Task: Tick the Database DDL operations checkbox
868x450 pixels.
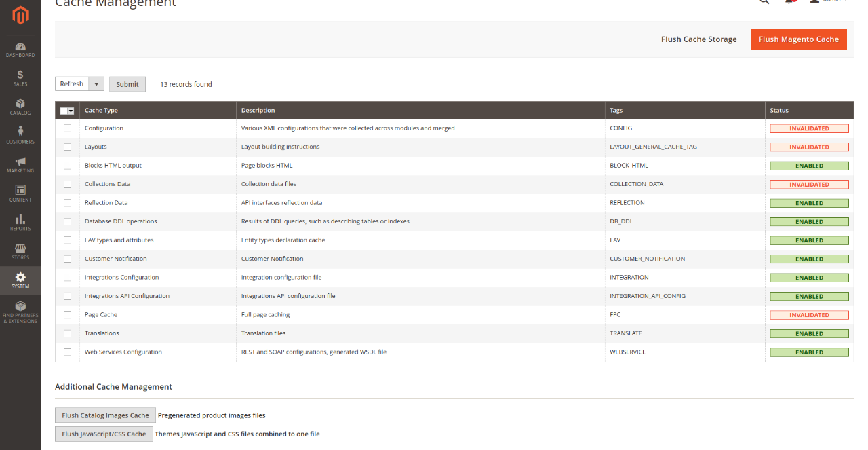Action: click(x=67, y=221)
